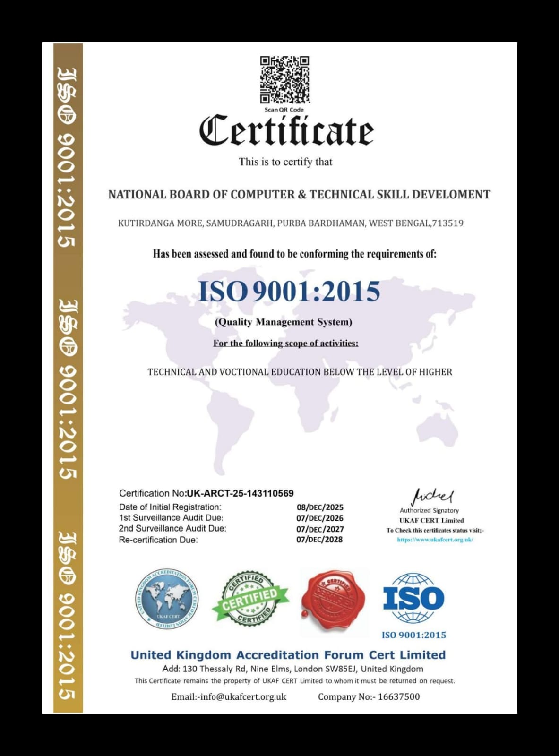Open the https://www.ukafcert.org.uk/ link
Viewport: 559px width, 756px height.
click(435, 540)
